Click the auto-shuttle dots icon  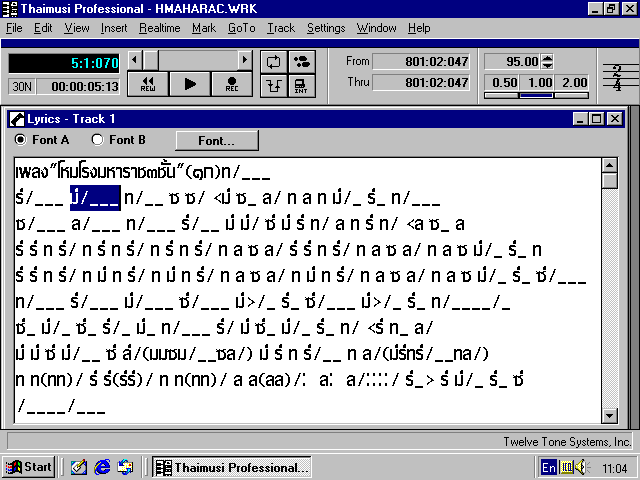[302, 62]
